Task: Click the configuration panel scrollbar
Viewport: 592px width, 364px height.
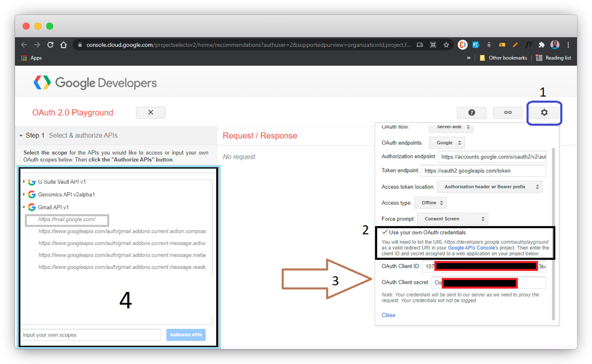Action: click(553, 234)
